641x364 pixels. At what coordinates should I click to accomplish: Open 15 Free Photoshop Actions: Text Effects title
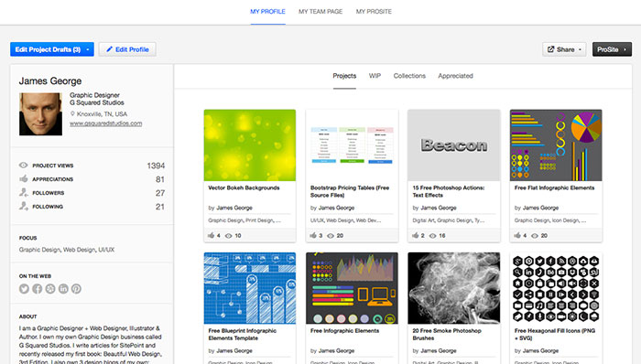tap(449, 191)
